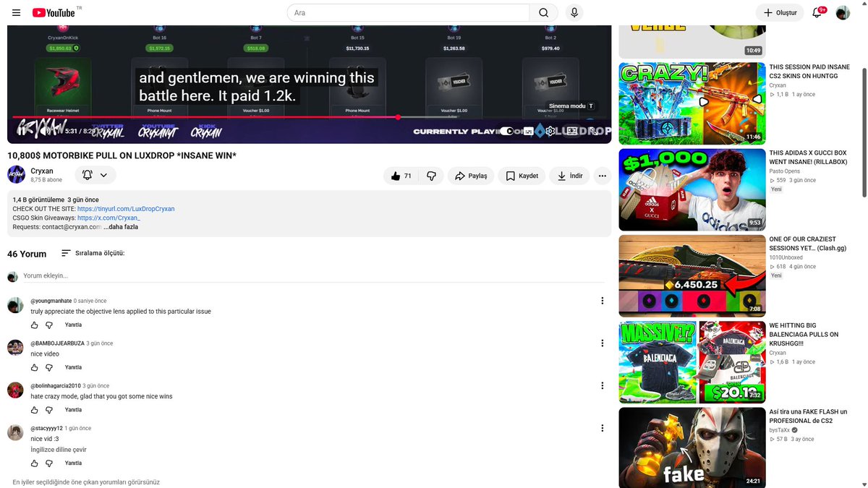
Task: Open the three-dot more actions button
Action: coord(602,176)
